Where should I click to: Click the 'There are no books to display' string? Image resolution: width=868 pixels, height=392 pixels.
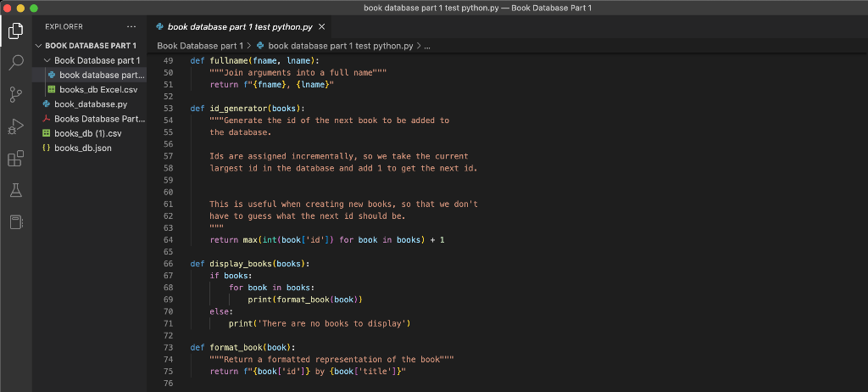click(x=331, y=324)
